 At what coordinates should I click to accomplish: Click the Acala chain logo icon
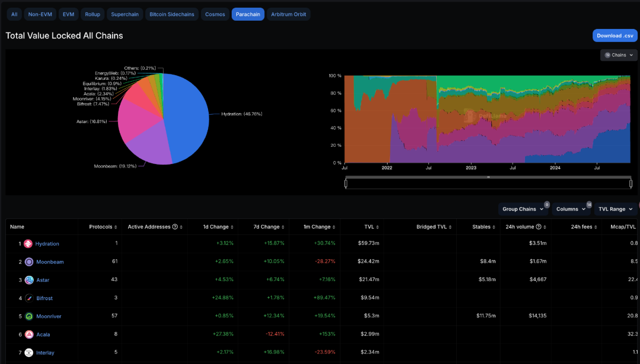click(x=28, y=334)
